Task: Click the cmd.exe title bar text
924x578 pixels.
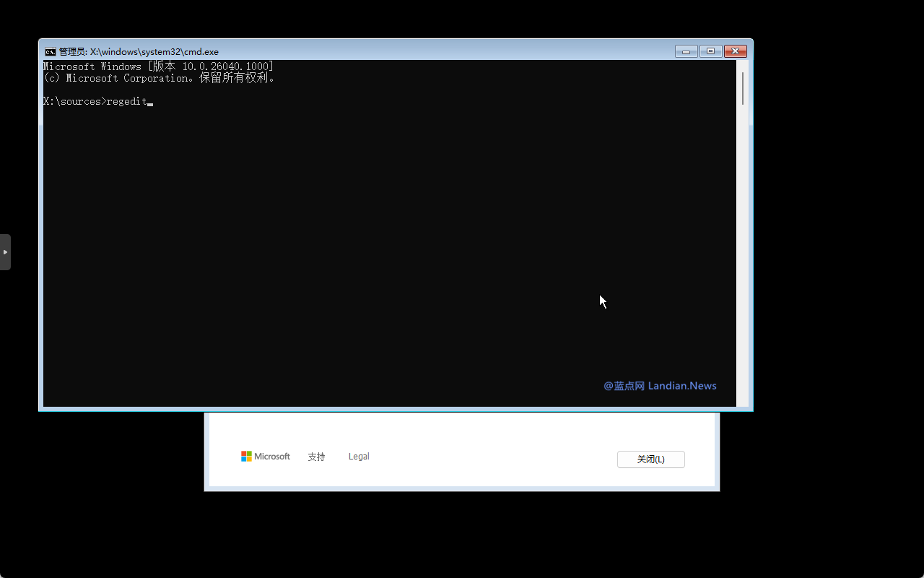Action: 139,52
